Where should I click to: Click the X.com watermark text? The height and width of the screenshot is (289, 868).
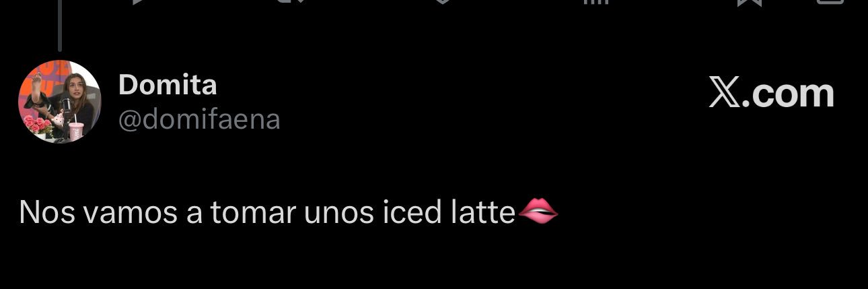(x=772, y=94)
